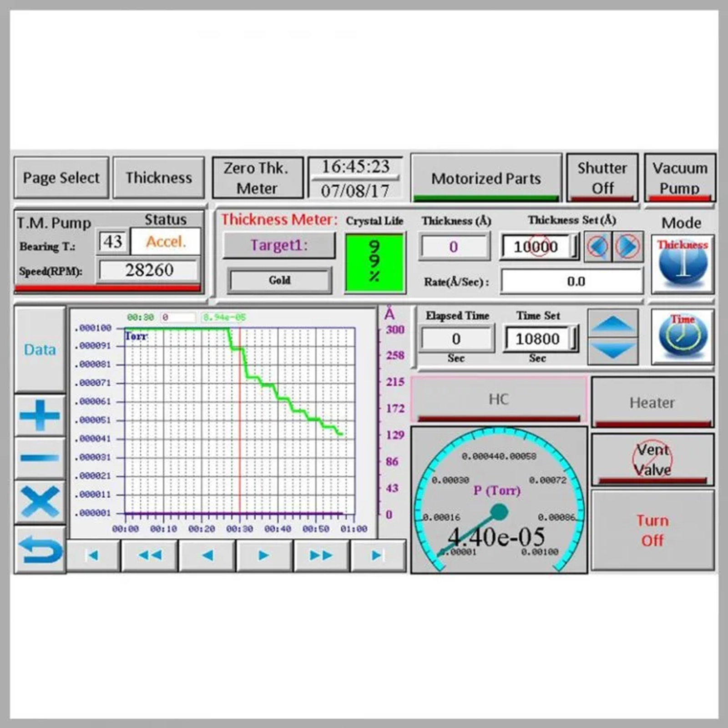The height and width of the screenshot is (728, 728).
Task: Decrease time set with down arrow
Action: (612, 351)
